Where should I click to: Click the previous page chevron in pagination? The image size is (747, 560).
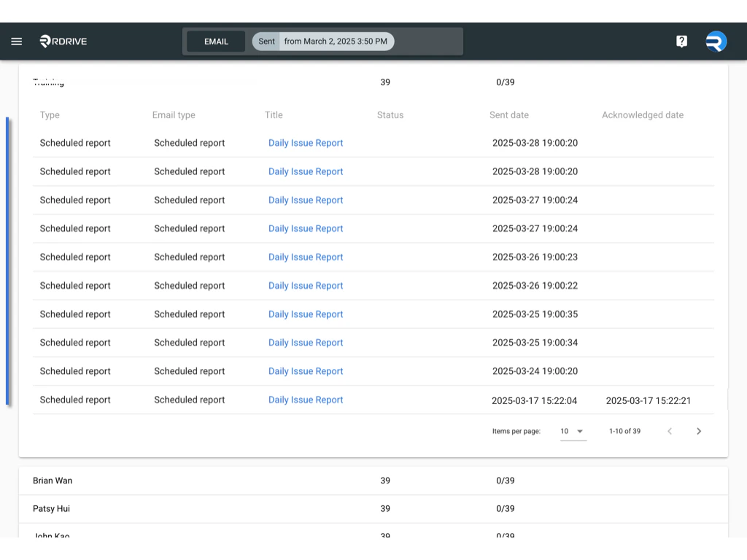coord(670,431)
